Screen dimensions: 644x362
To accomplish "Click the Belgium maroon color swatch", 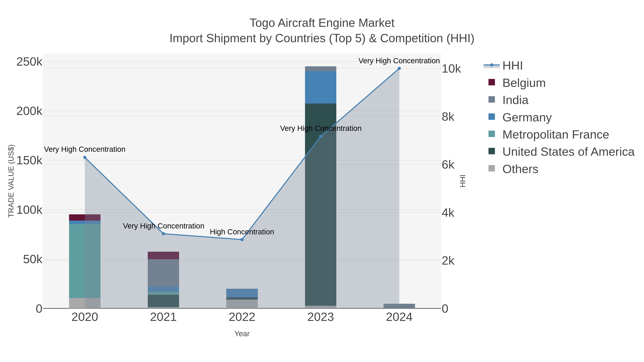I will pos(492,82).
